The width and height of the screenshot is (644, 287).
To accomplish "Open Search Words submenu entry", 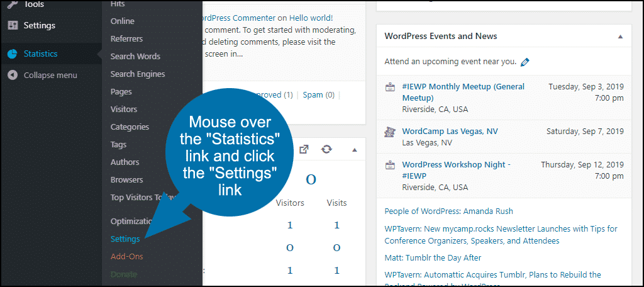I will [x=135, y=57].
